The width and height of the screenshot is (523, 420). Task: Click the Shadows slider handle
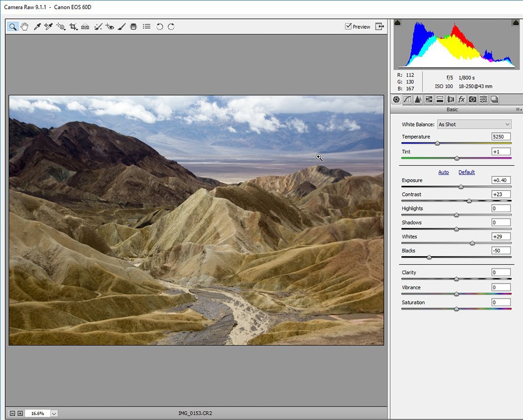click(456, 229)
